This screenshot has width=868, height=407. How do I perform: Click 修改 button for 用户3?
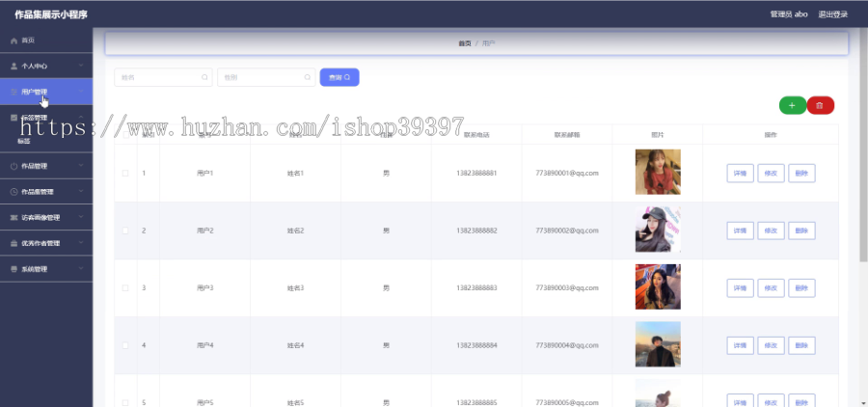click(772, 288)
